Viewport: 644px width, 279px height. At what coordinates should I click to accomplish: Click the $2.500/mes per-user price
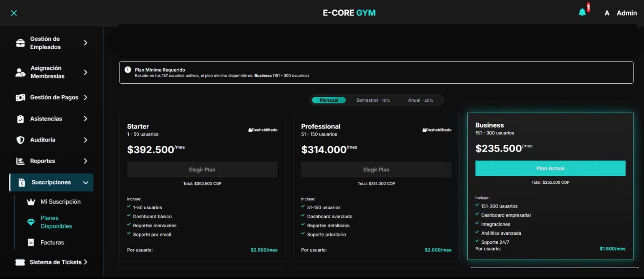point(264,250)
